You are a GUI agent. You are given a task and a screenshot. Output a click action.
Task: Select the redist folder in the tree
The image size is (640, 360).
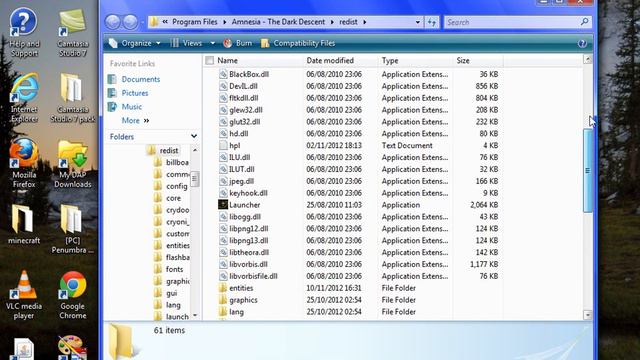pos(169,151)
